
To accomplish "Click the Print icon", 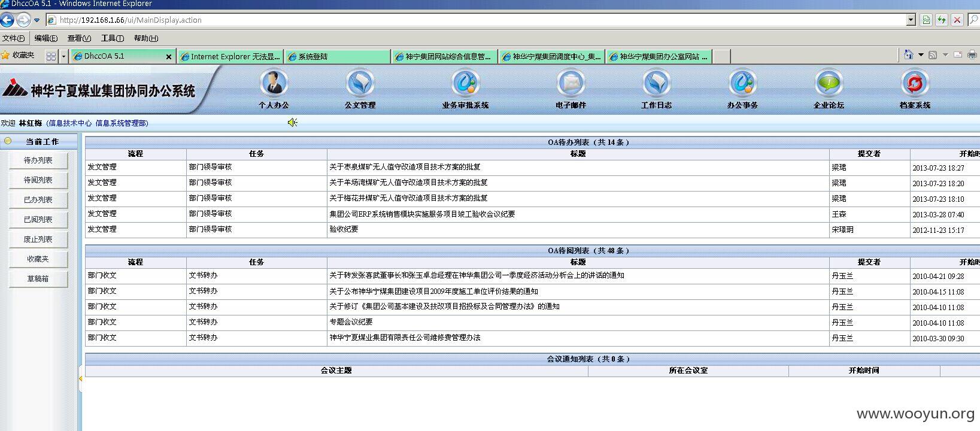I will pos(972,54).
